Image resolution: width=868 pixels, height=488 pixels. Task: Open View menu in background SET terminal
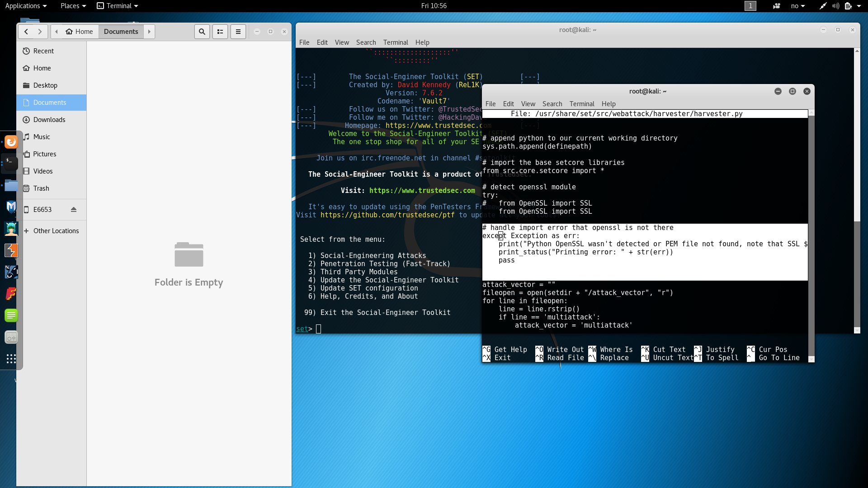tap(342, 42)
